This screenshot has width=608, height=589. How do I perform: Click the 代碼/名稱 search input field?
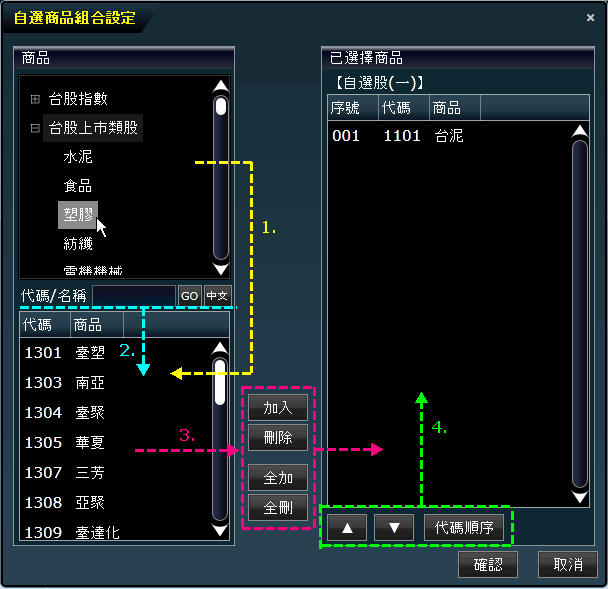[x=133, y=296]
